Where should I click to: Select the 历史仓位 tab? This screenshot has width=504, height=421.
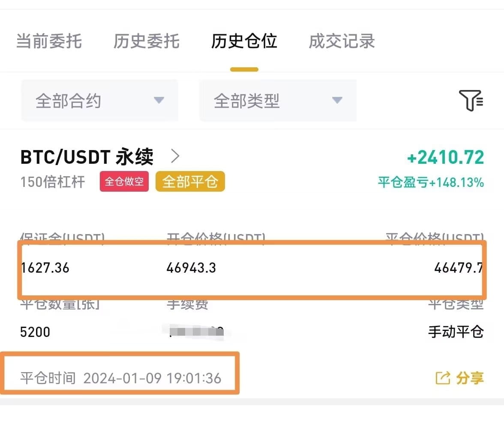[244, 41]
